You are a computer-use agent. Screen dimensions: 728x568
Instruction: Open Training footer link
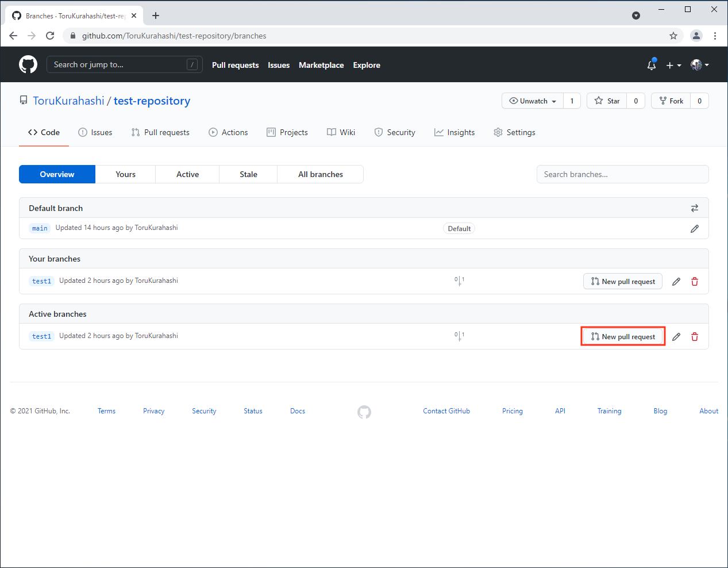pos(609,411)
